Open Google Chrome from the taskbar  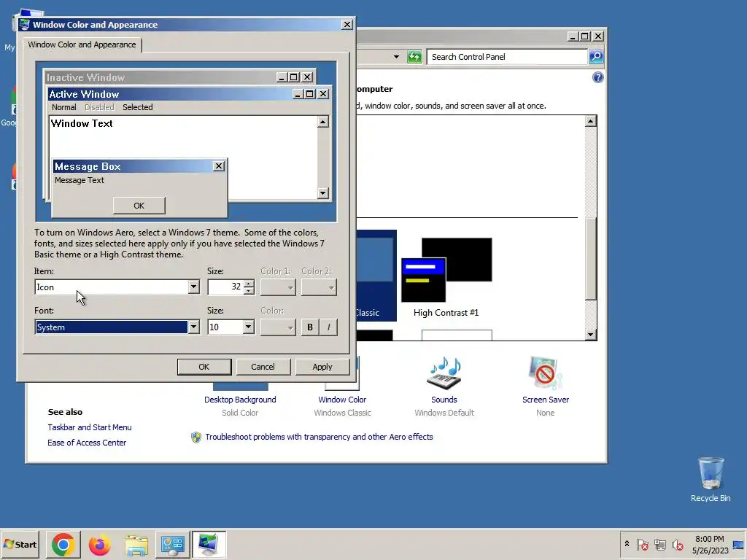click(x=63, y=544)
